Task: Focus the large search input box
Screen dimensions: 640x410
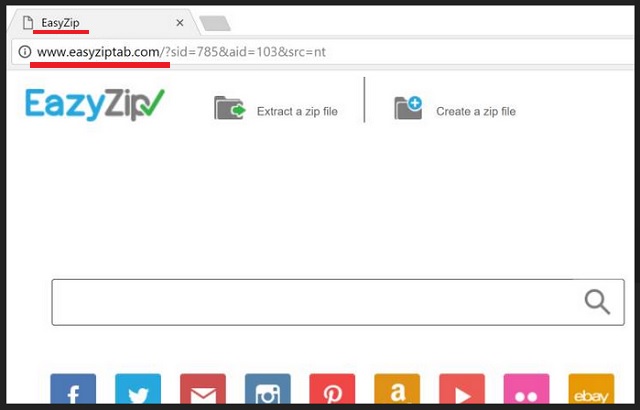Action: pos(338,302)
